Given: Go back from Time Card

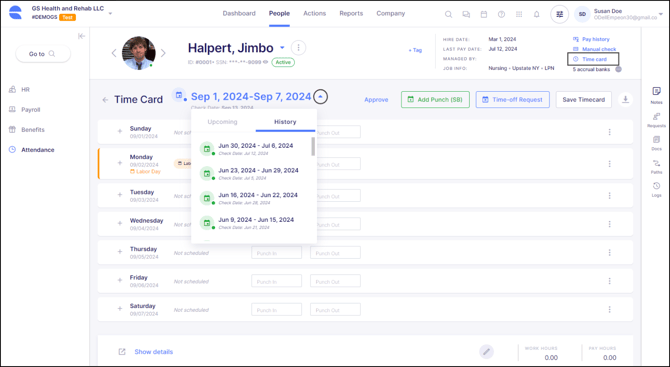Looking at the screenshot, I should pos(105,100).
